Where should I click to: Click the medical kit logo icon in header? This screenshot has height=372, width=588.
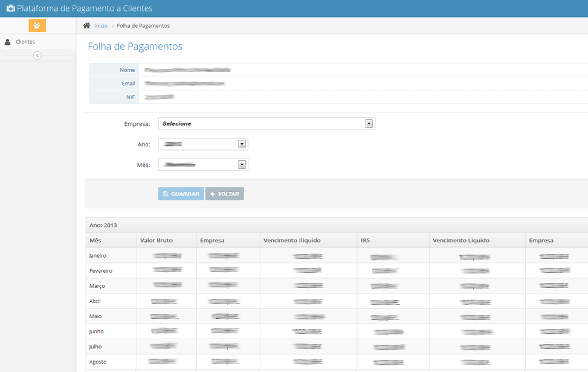coord(11,8)
